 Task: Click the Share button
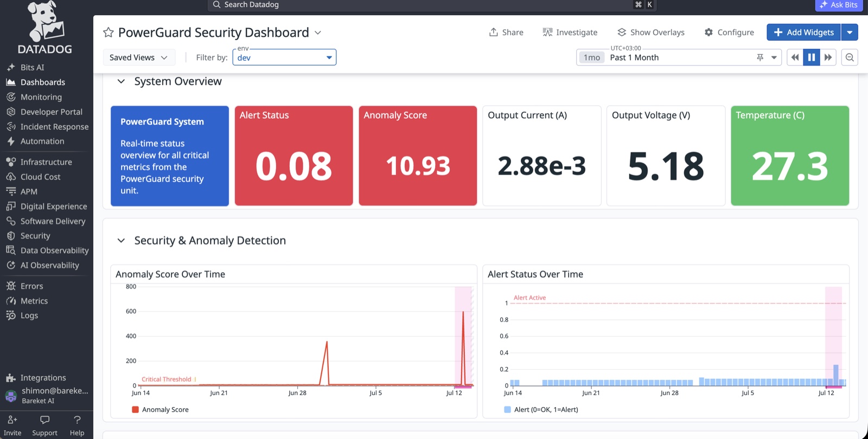(x=506, y=33)
